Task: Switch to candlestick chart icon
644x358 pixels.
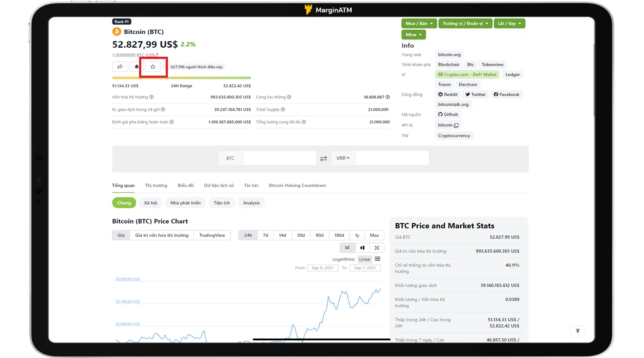Action: (362, 248)
